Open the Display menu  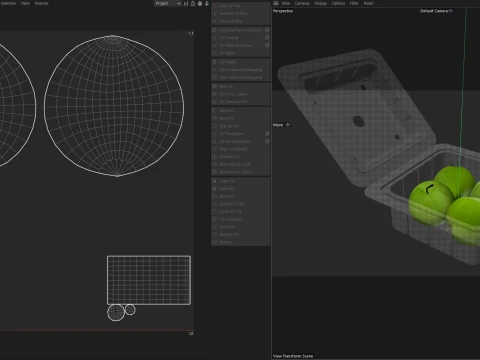tap(320, 3)
